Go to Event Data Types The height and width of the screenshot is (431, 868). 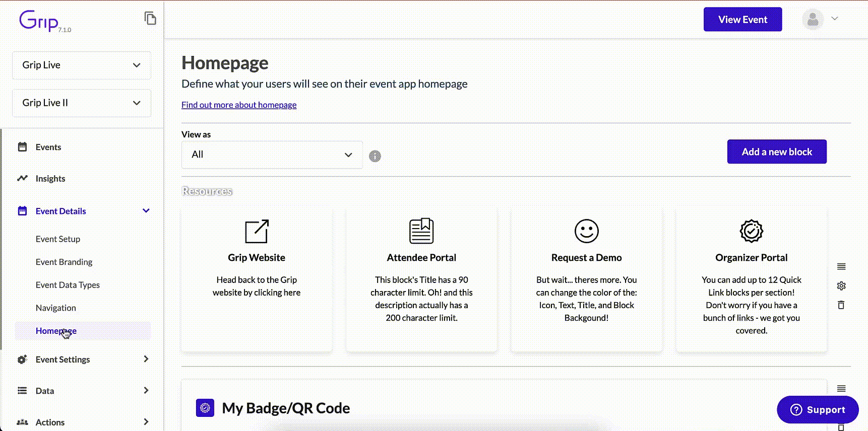(x=68, y=285)
